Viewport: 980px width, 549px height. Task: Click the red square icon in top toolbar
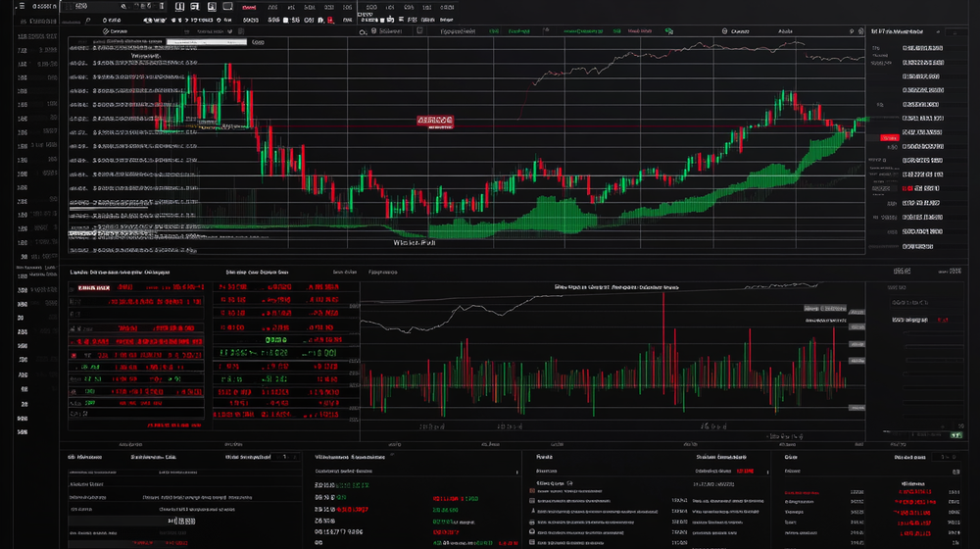click(x=331, y=19)
